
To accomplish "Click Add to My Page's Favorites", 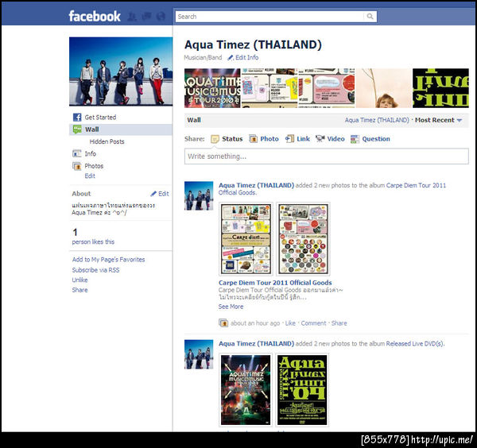I will coord(108,260).
